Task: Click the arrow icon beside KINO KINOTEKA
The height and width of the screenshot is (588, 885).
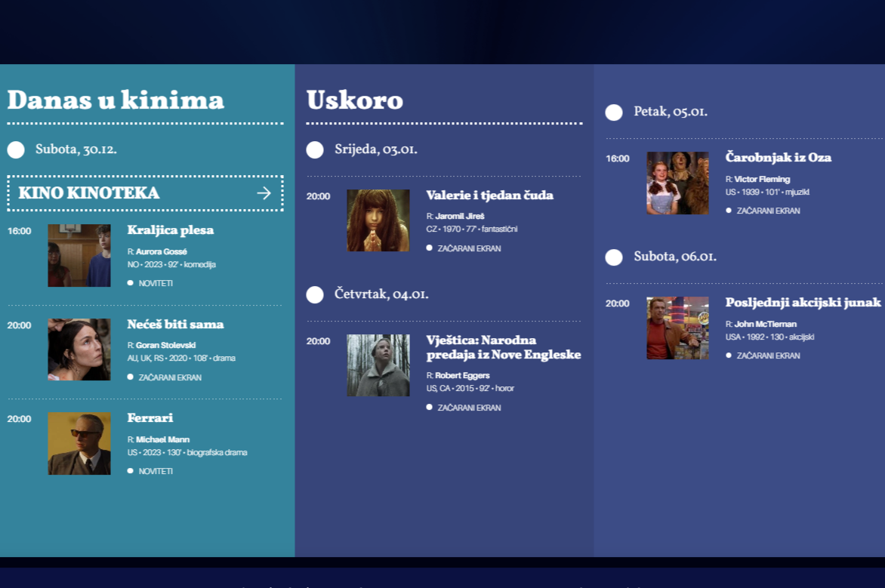Action: point(264,193)
